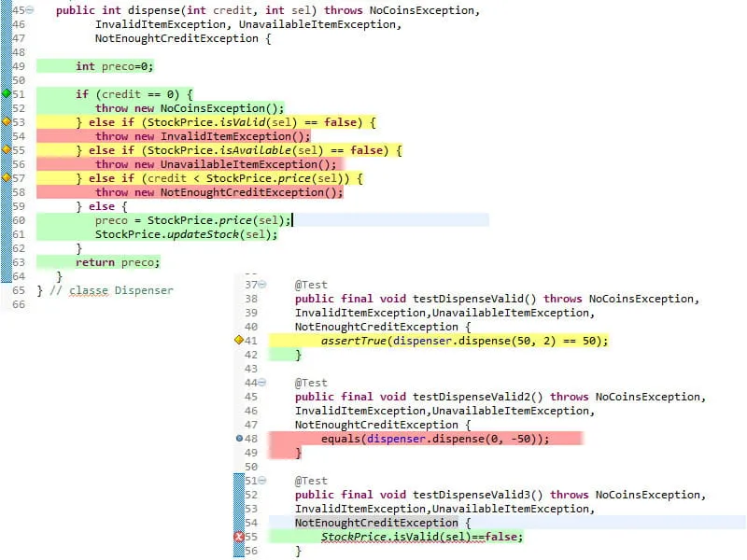
Task: Click yellow diamond marker at test line 41
Action: (x=239, y=340)
